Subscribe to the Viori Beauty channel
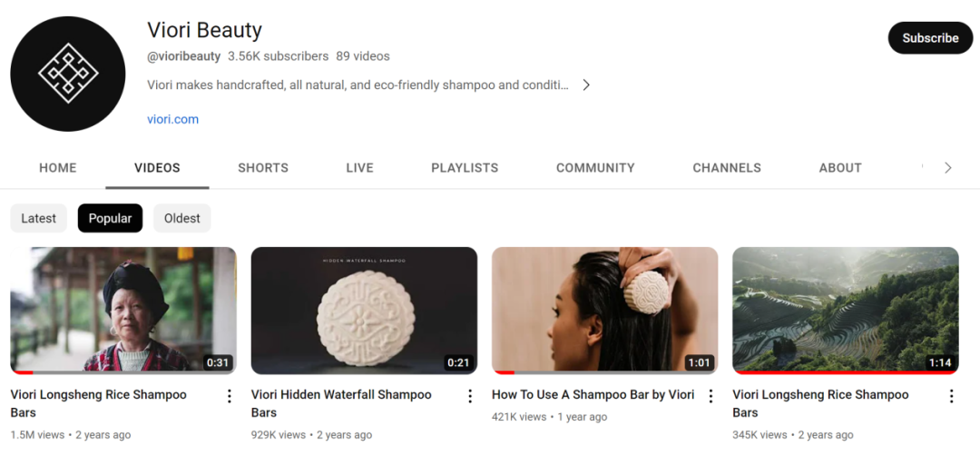Viewport: 980px width, 466px height. [x=930, y=38]
